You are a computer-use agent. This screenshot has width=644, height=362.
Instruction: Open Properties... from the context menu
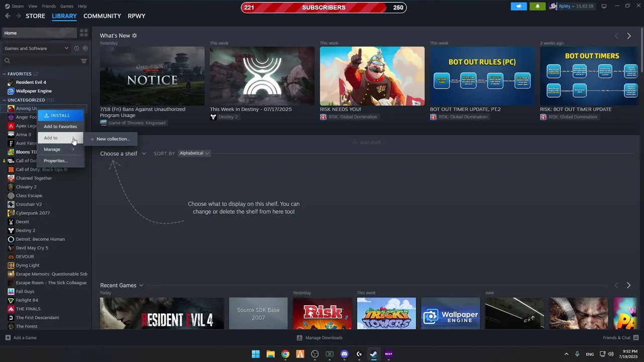60,161
